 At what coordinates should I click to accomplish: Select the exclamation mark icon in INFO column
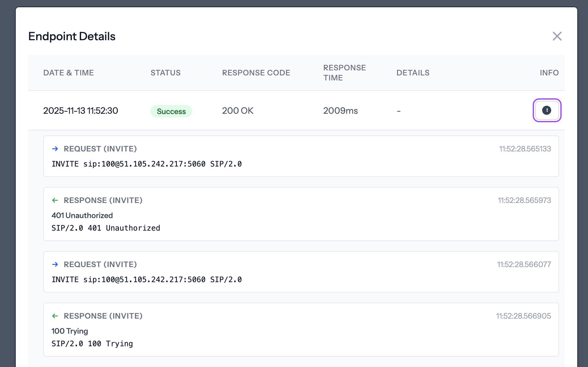click(x=547, y=110)
